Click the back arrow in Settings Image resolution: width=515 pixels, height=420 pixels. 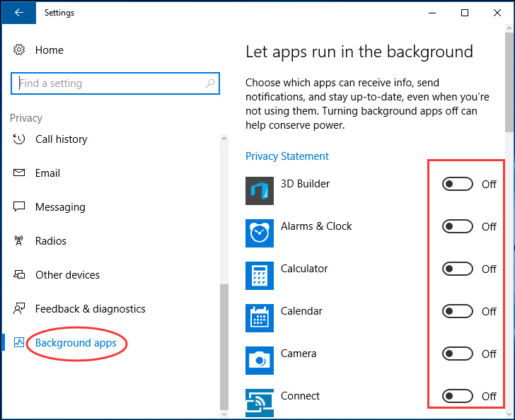(x=19, y=13)
